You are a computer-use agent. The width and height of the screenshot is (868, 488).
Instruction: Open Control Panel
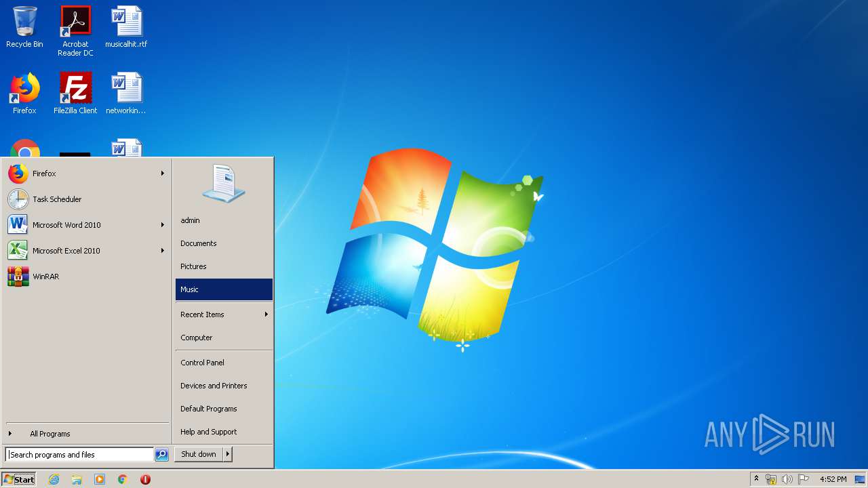pyautogui.click(x=224, y=363)
